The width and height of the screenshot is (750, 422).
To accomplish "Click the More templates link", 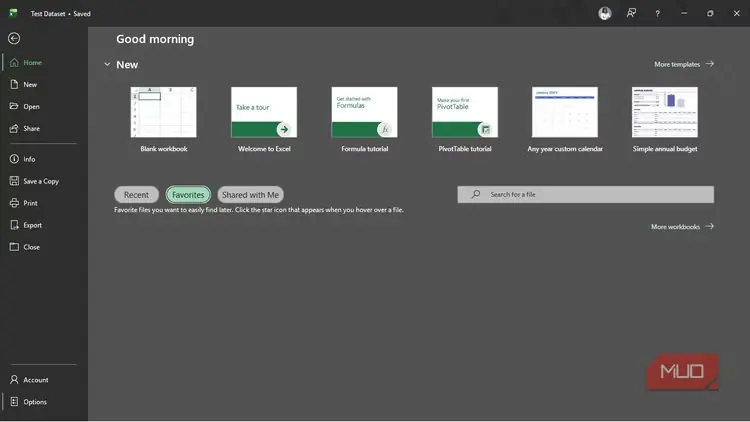I will coord(684,64).
